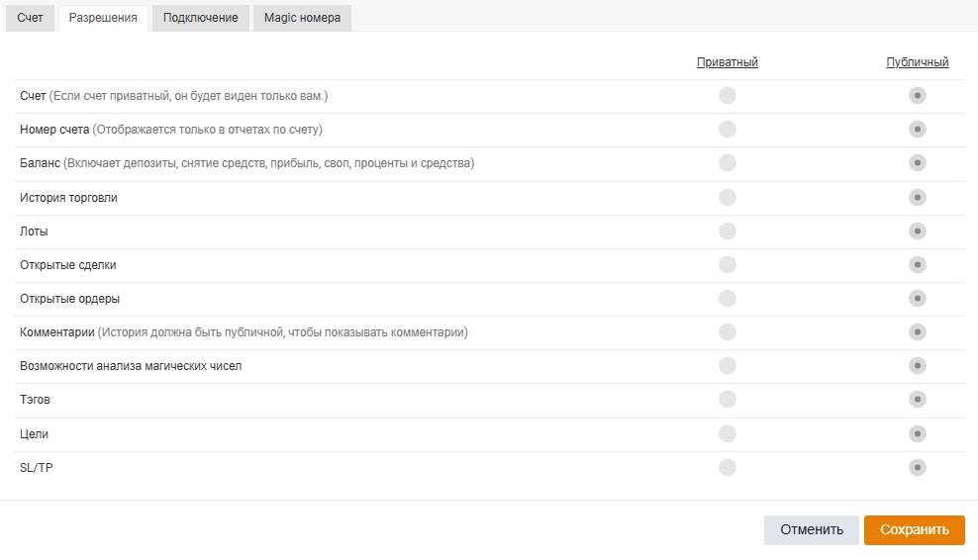
Task: Set Счет to Приватный
Action: point(728,96)
